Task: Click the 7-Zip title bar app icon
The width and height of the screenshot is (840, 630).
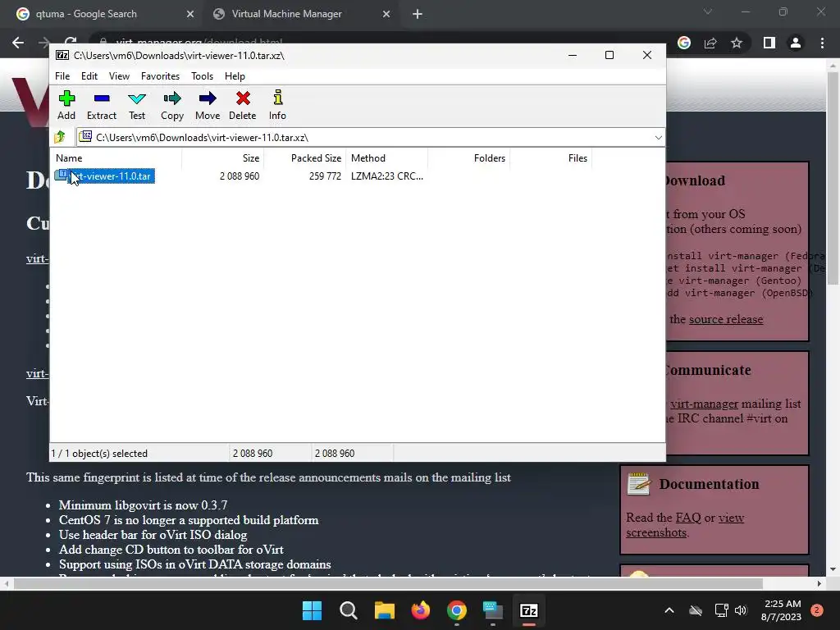Action: 62,55
